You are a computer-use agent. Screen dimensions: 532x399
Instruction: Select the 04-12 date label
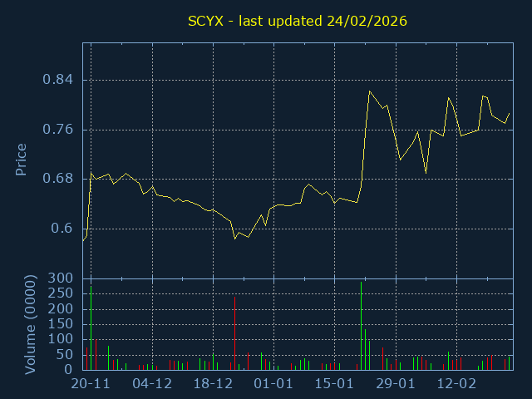[152, 384]
